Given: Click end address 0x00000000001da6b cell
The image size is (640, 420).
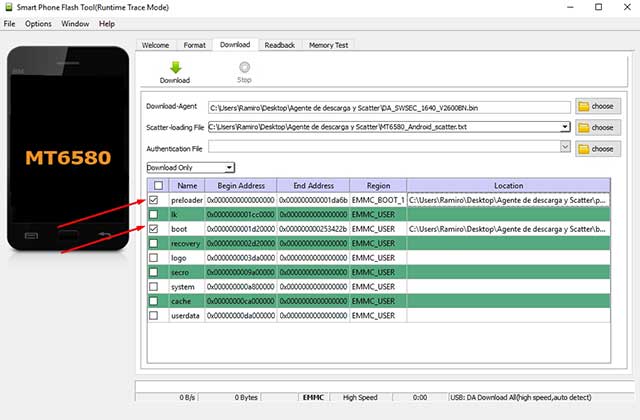Looking at the screenshot, I should (313, 200).
